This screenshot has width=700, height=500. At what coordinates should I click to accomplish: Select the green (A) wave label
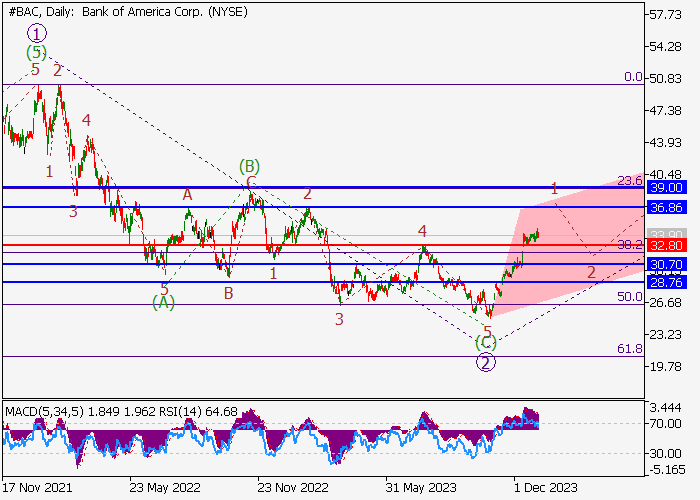click(x=163, y=303)
